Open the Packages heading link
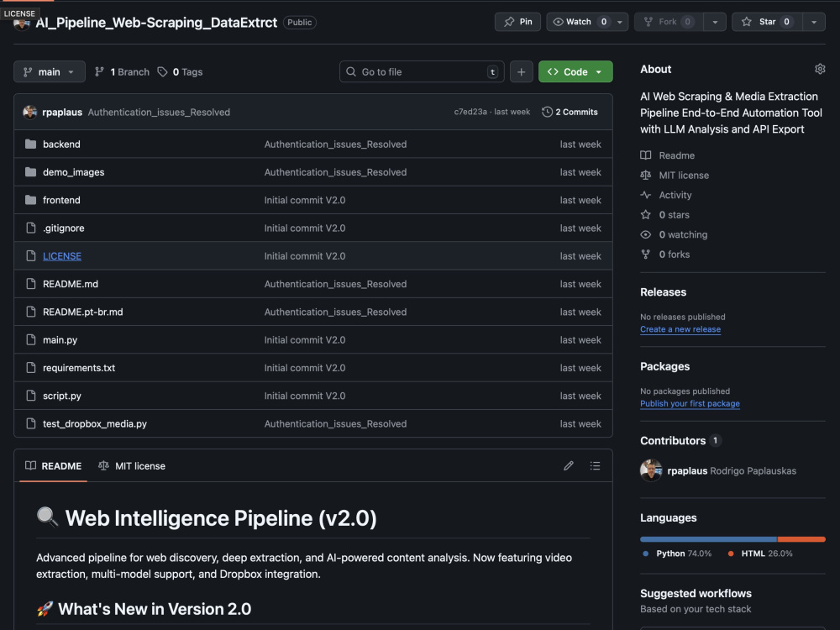Viewport: 840px width, 630px height. click(x=664, y=366)
